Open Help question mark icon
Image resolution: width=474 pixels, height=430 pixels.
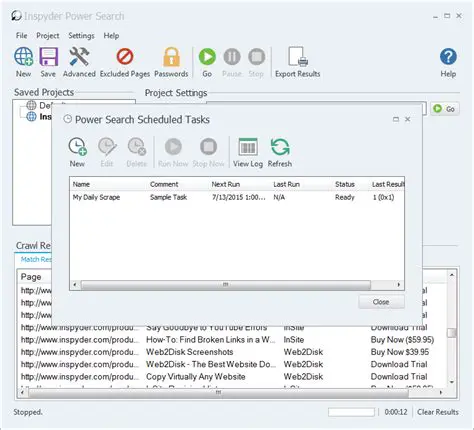click(x=448, y=56)
